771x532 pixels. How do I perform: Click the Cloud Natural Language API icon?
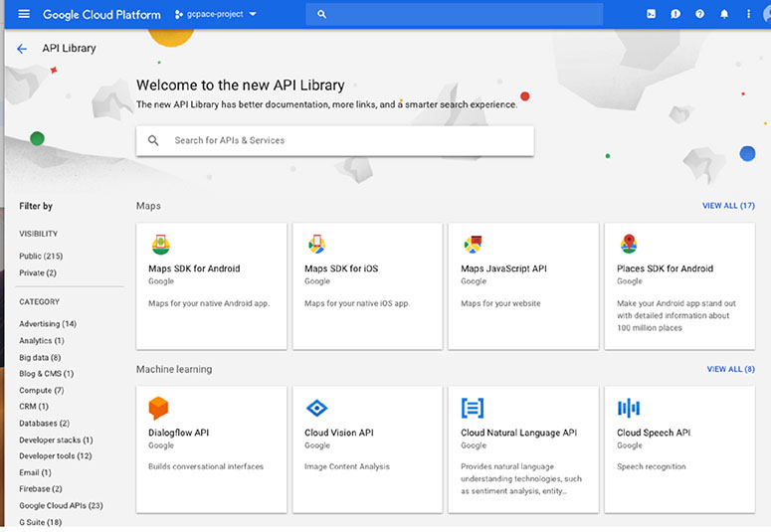pos(473,408)
